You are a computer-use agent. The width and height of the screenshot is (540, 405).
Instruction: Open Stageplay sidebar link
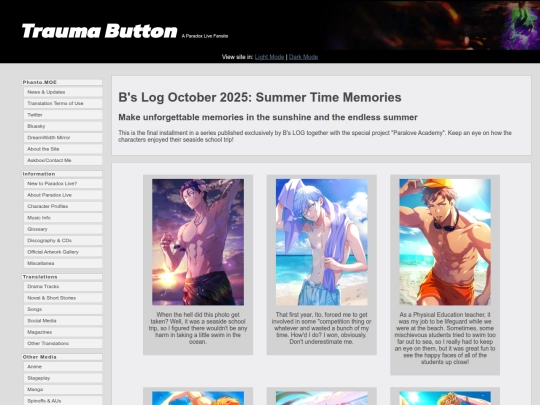coord(63,378)
